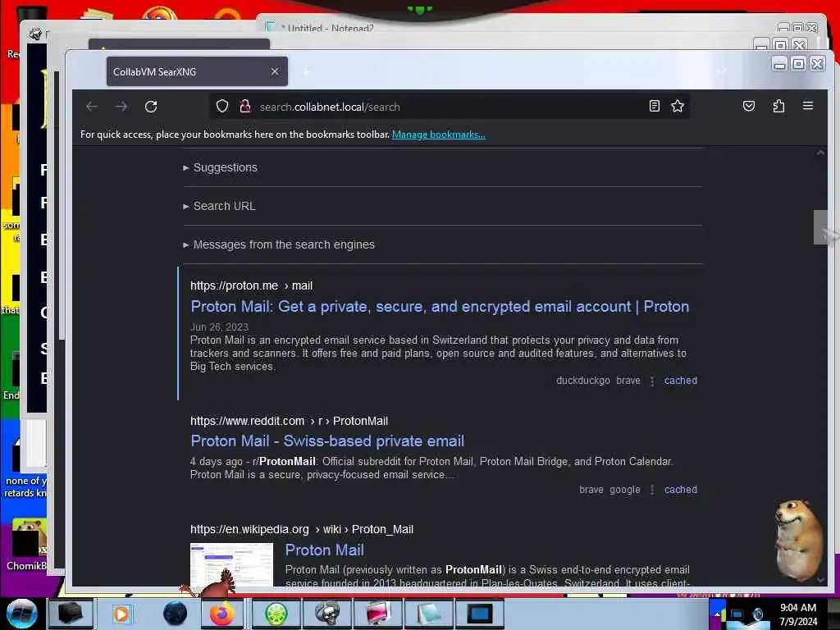Screen dimensions: 840x630
Task: Open the Wikipedia Proton Mail result title
Action: pos(325,550)
